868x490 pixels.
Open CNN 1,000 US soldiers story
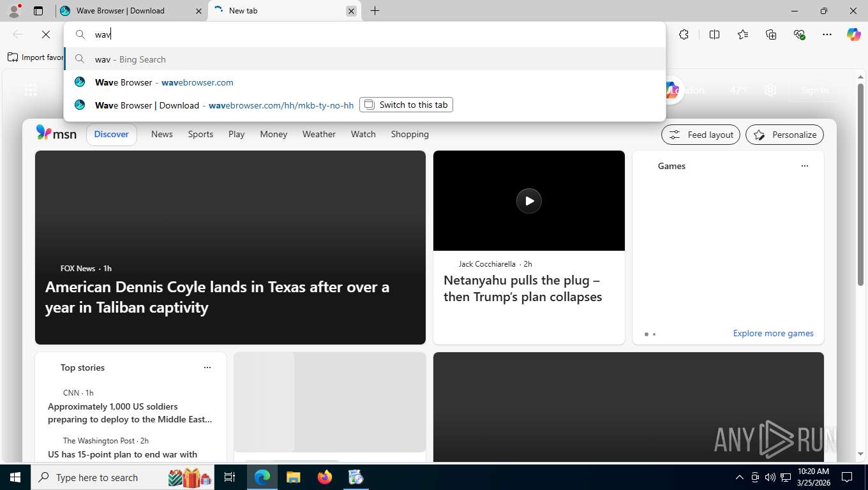click(130, 413)
